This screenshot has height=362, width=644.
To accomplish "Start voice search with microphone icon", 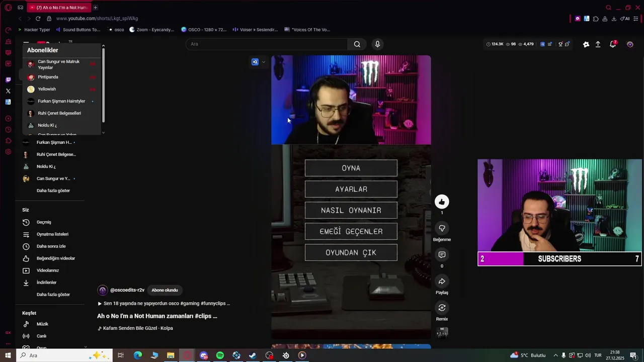I will pyautogui.click(x=377, y=44).
